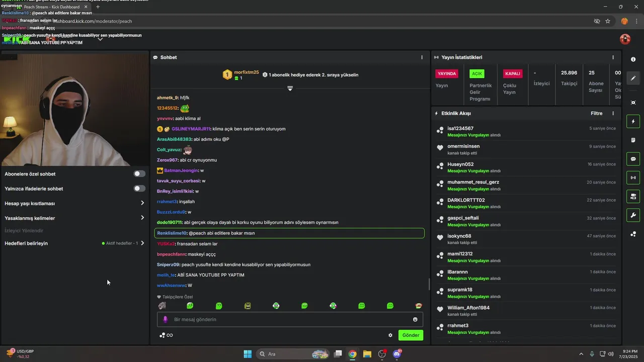Open the info panel in right sidebar
Viewport: 644px width, 362px height.
[633, 59]
